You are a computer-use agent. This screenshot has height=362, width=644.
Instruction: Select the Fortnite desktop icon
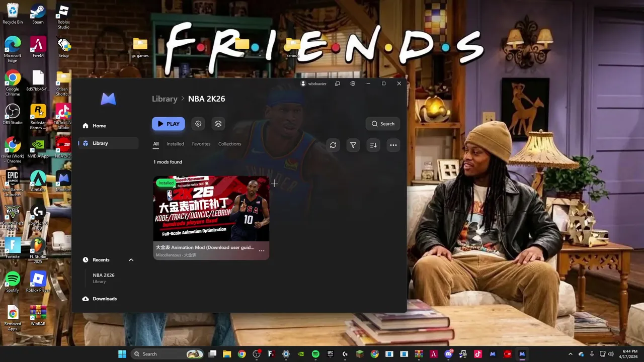13,248
